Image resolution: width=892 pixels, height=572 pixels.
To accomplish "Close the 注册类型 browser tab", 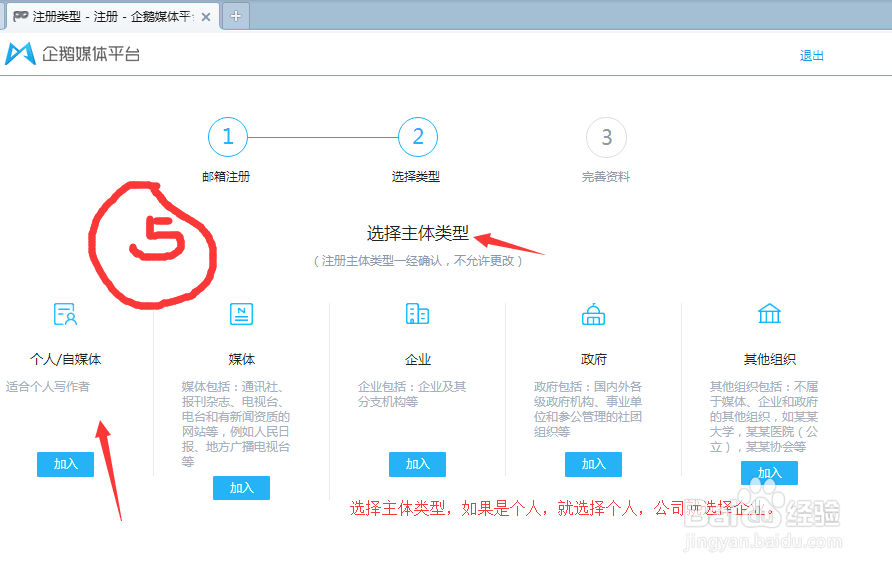I will (x=206, y=17).
